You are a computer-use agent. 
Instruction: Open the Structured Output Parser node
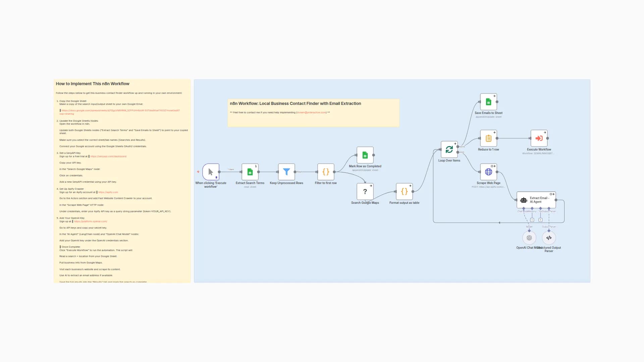[x=549, y=238]
